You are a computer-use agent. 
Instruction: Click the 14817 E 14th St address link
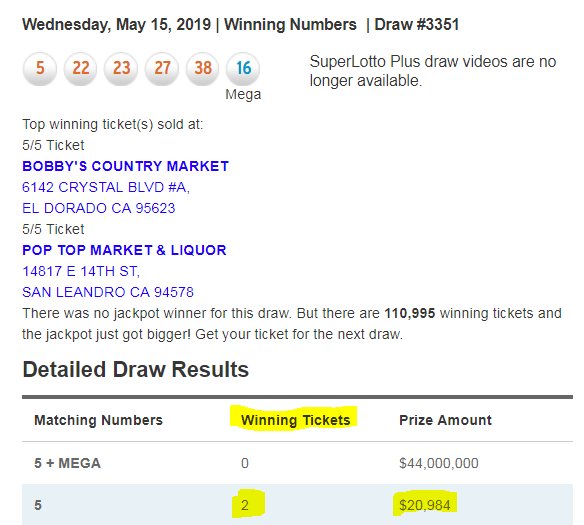(81, 271)
